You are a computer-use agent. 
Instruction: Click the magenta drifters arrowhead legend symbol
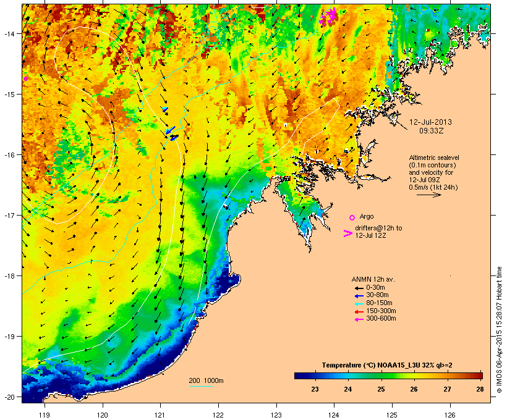(347, 233)
